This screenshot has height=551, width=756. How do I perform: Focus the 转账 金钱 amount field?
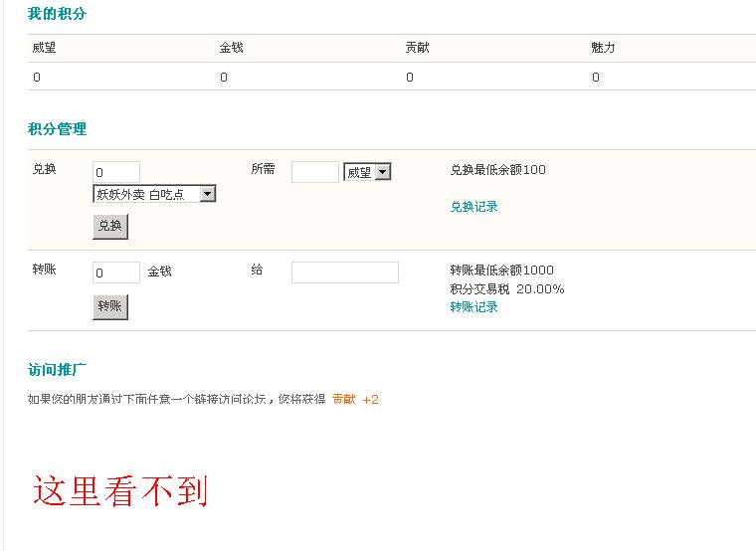(116, 273)
